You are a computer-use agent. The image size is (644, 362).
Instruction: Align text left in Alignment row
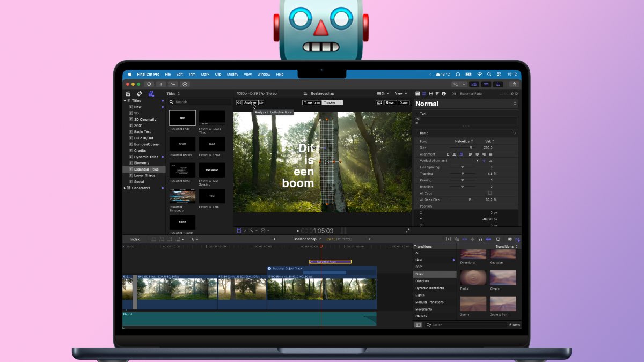[x=448, y=154]
